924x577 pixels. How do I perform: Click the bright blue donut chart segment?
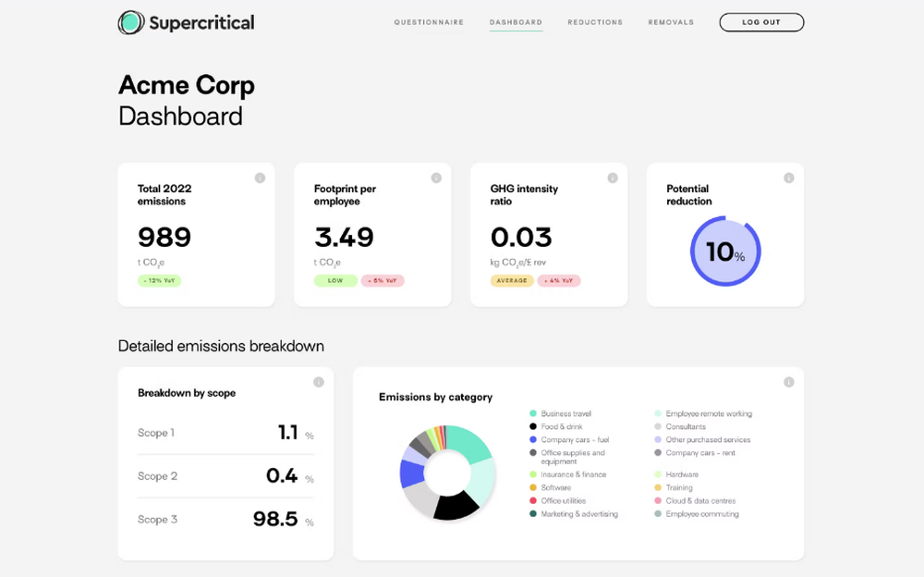point(412,473)
